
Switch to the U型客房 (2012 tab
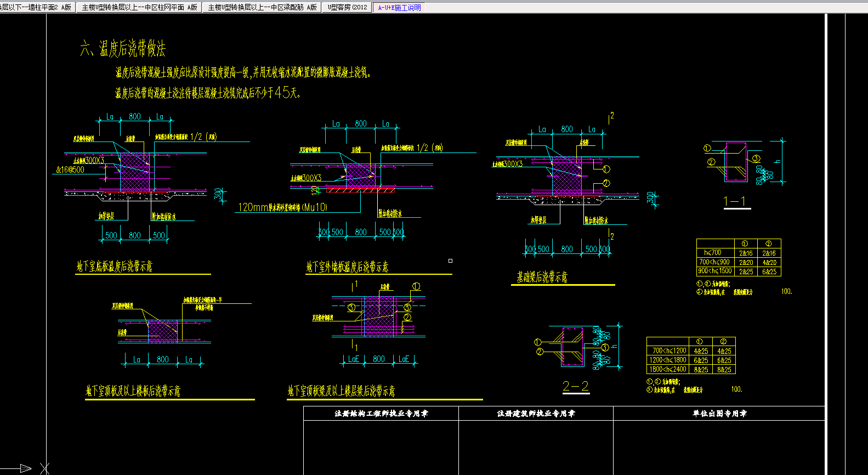[x=348, y=7]
